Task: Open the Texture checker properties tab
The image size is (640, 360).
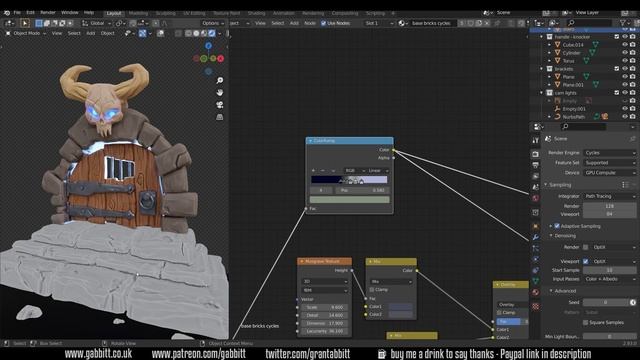Action: pos(536,306)
